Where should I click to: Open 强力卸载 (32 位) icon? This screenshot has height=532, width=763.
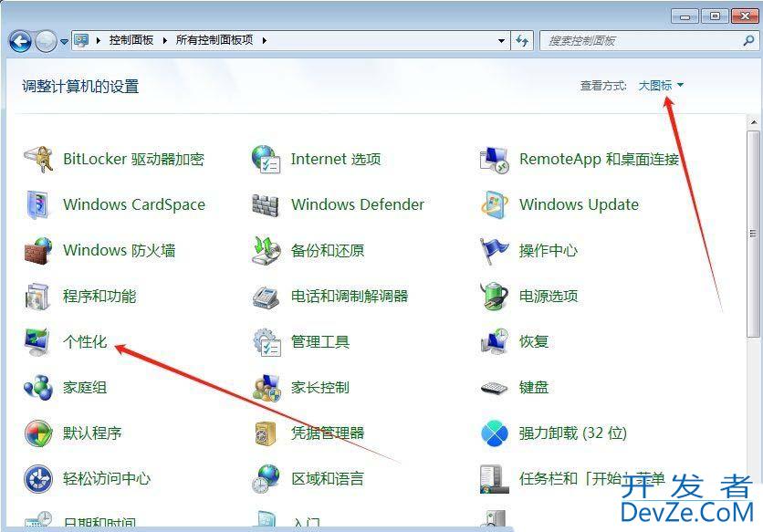pos(494,433)
